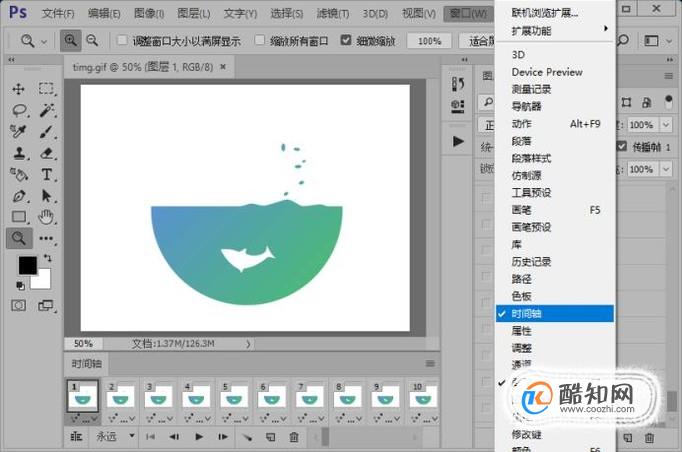Choose 时间轴 in the window menu
This screenshot has width=682, height=452.
pyautogui.click(x=555, y=314)
